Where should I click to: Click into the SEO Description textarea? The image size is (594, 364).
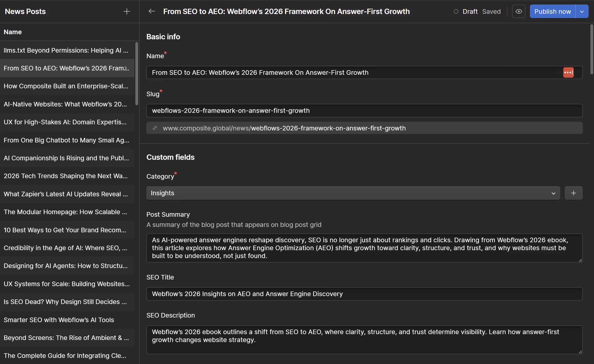[x=364, y=340]
